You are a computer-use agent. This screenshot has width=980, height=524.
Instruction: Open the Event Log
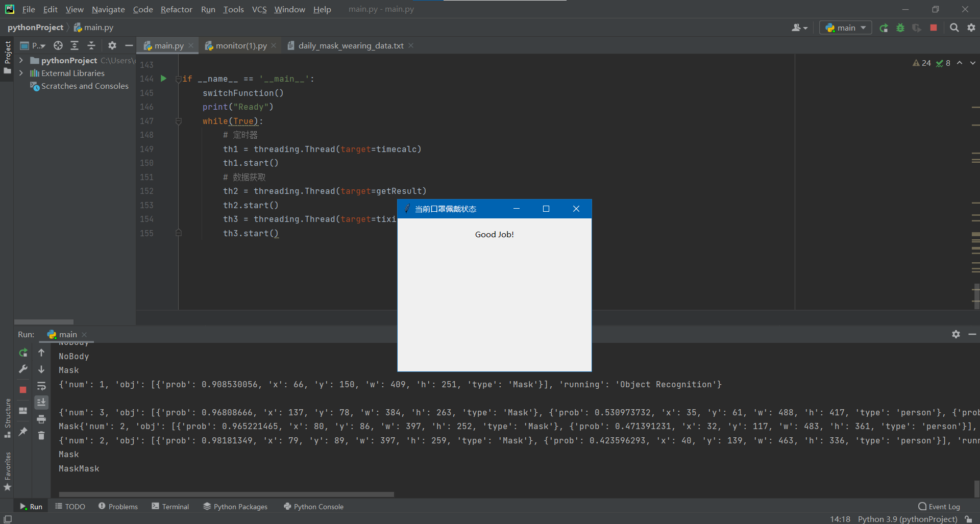(939, 506)
